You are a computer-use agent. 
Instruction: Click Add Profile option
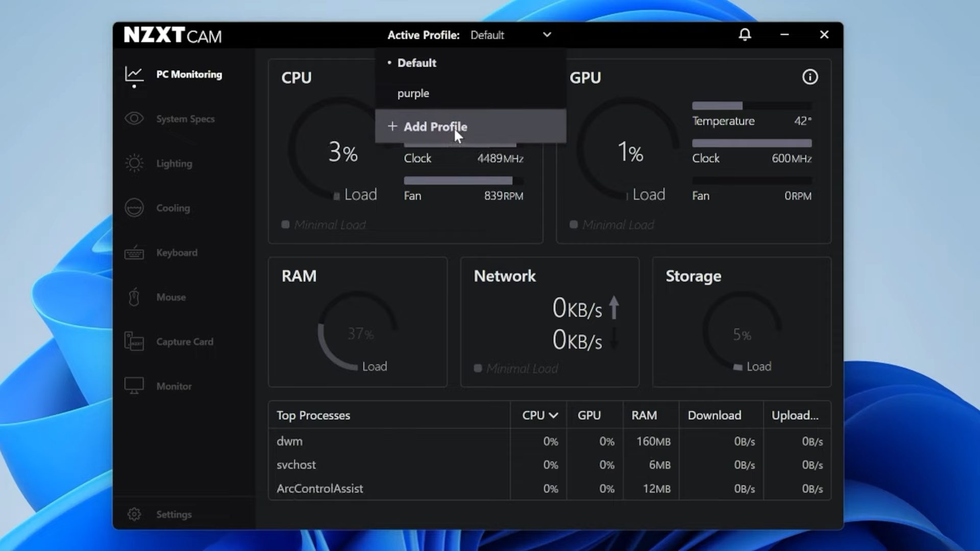(471, 127)
